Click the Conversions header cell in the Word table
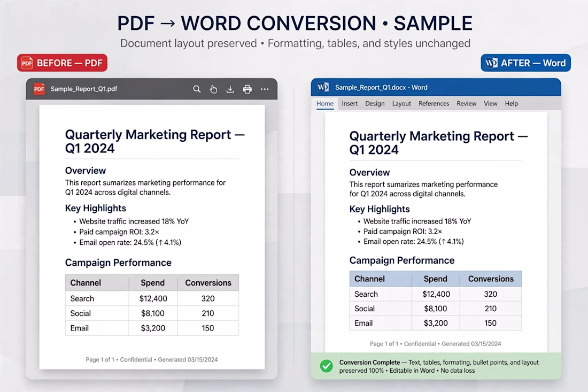 [491, 279]
